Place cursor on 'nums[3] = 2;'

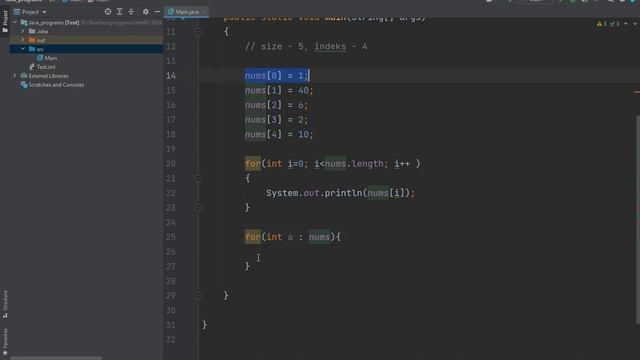click(276, 120)
